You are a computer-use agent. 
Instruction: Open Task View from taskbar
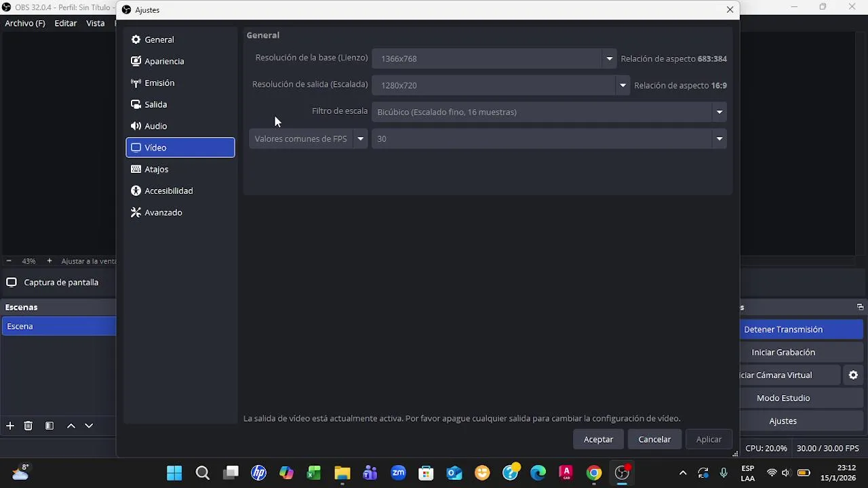[231, 473]
